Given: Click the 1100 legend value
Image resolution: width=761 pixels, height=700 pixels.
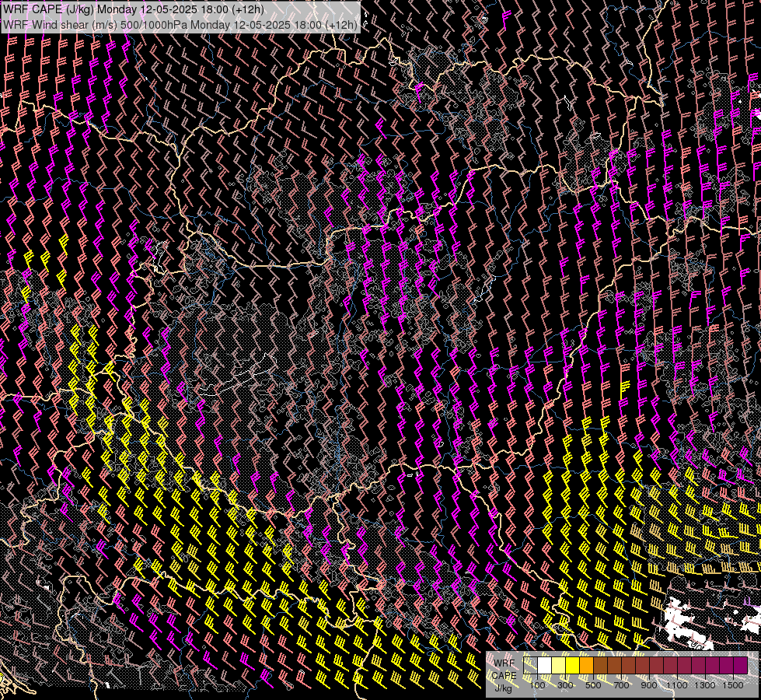Looking at the screenshot, I should [x=676, y=685].
